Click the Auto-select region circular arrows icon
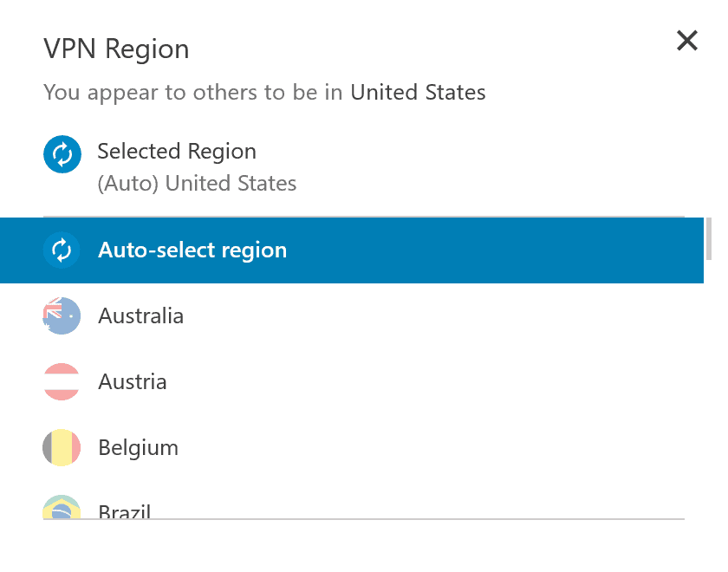728x572 pixels. tap(62, 250)
